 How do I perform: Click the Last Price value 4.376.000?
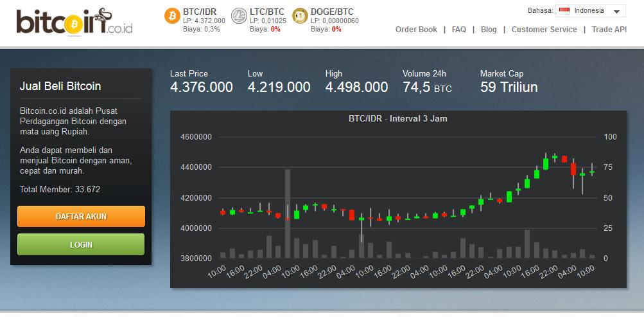[201, 87]
